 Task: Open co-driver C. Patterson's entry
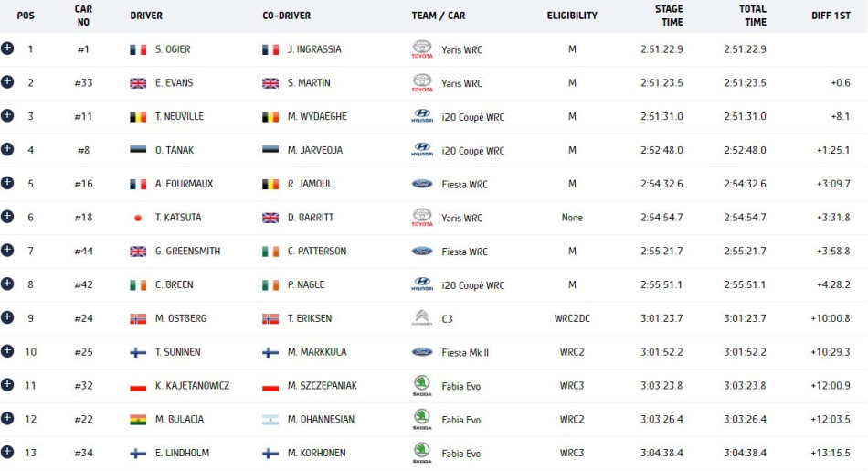pos(317,252)
